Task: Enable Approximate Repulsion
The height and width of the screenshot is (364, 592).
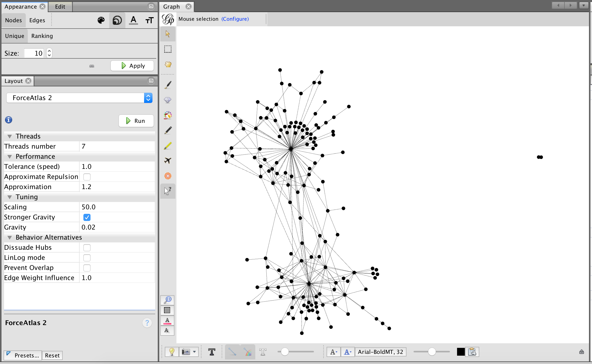Action: (x=87, y=177)
